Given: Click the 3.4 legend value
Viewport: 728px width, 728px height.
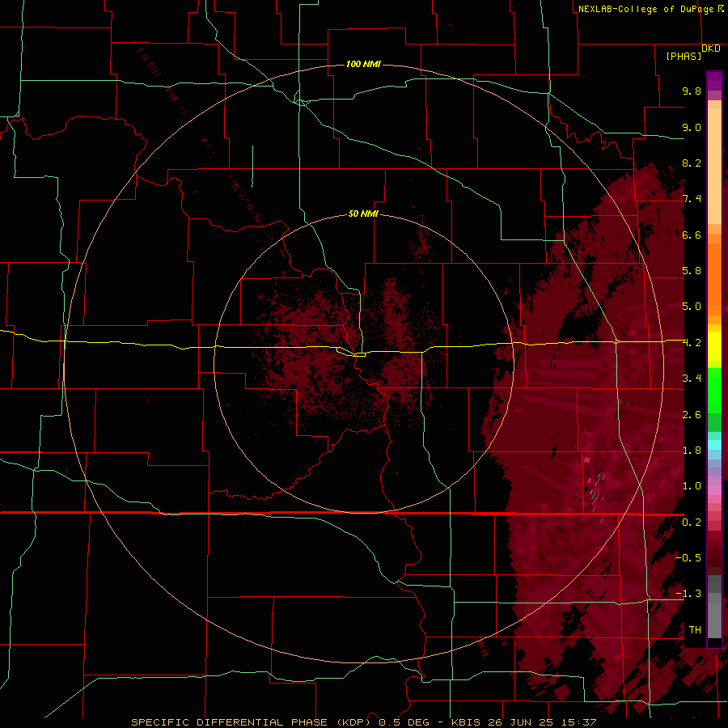Looking at the screenshot, I should (x=692, y=379).
